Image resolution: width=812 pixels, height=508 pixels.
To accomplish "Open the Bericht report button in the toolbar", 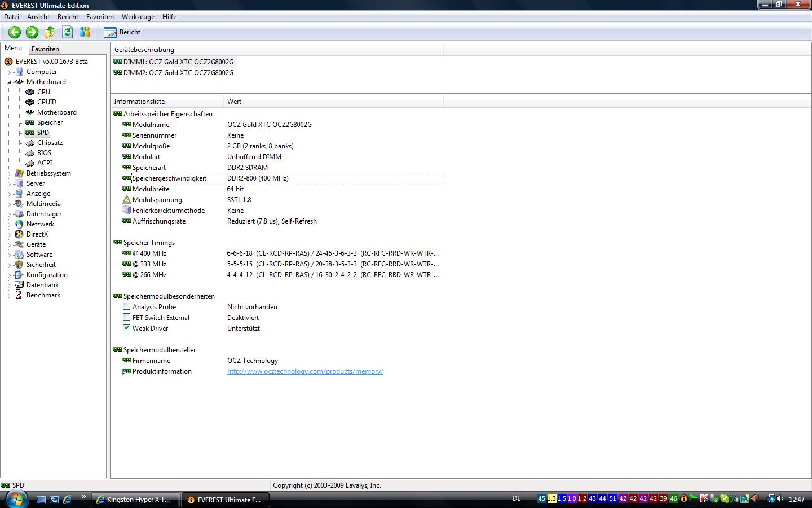I will click(122, 32).
